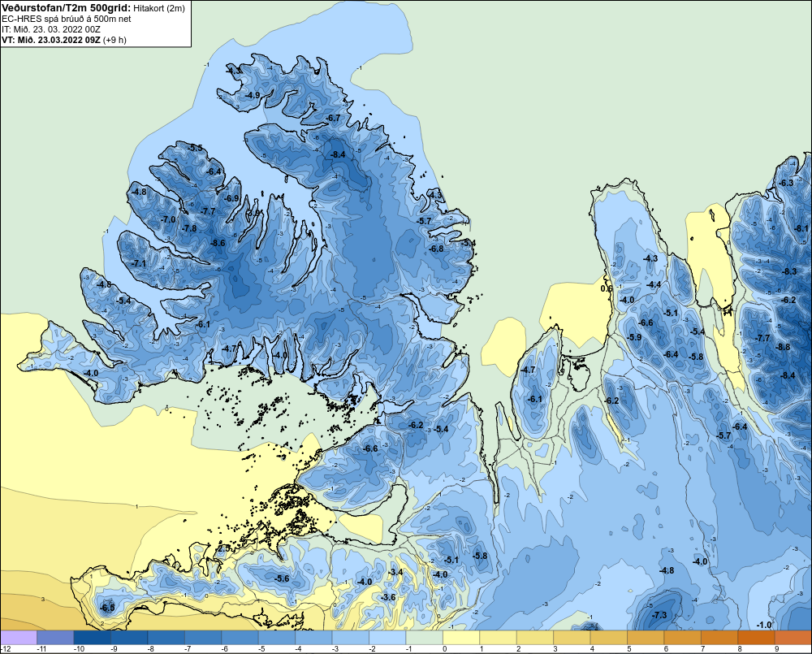Click the -4.9 temperature label

253,95
